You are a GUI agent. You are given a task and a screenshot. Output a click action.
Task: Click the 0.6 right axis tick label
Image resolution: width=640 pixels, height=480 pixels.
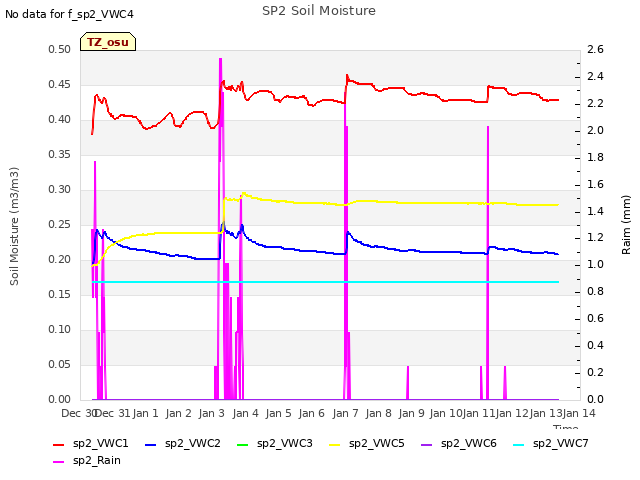tap(596, 318)
